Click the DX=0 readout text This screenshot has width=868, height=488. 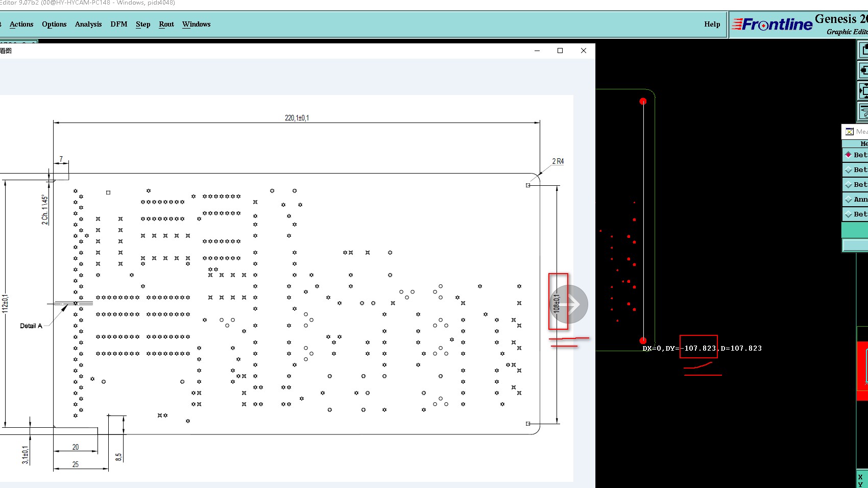[x=652, y=348]
